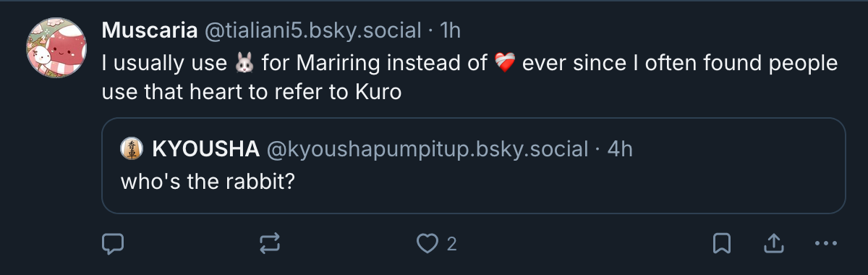
Task: Click the Muscaria display name
Action: (x=150, y=30)
